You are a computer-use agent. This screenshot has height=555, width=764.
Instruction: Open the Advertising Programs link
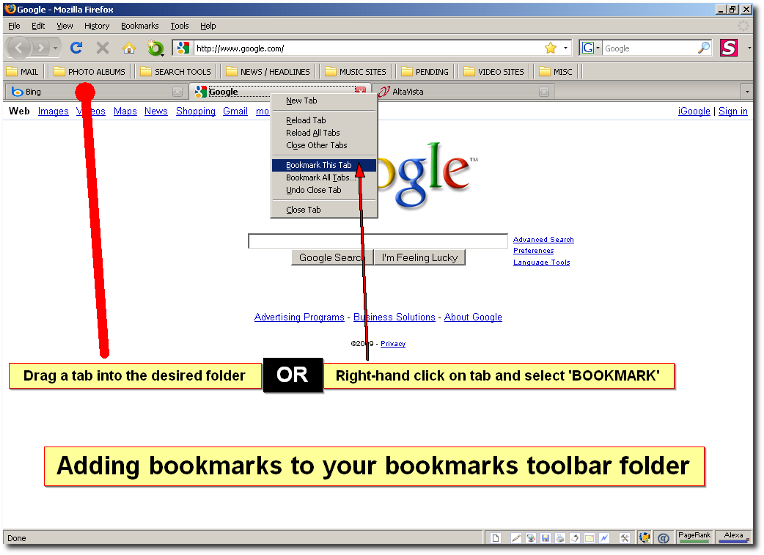[x=299, y=317]
